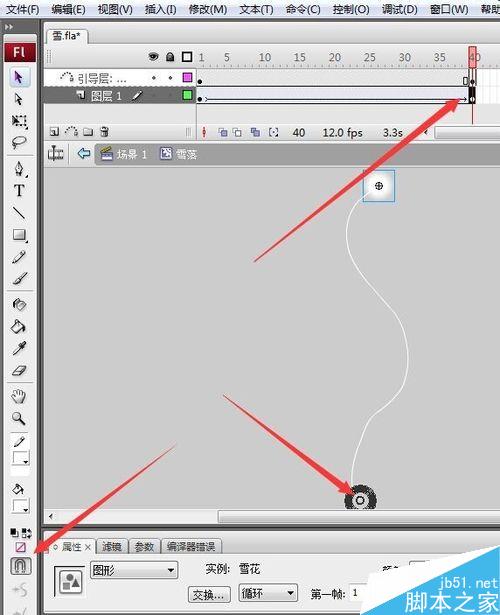Toggle show/hide all layers eye header
This screenshot has height=615, width=500.
(x=153, y=57)
